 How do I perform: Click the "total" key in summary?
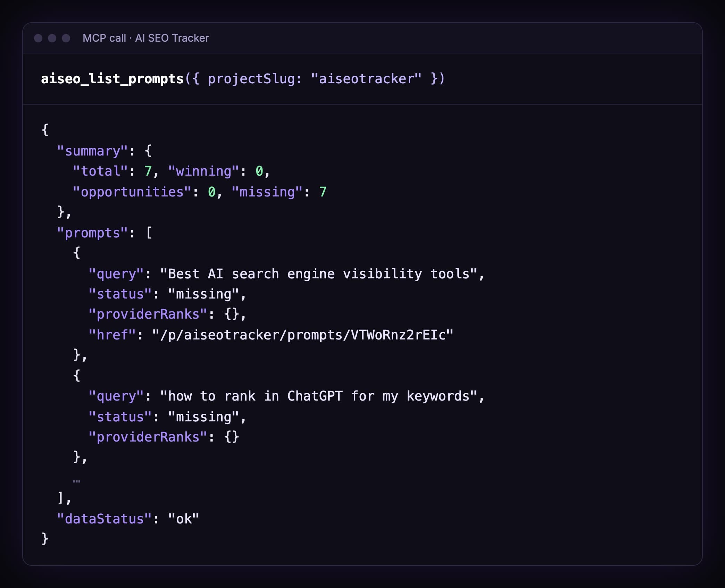point(100,171)
